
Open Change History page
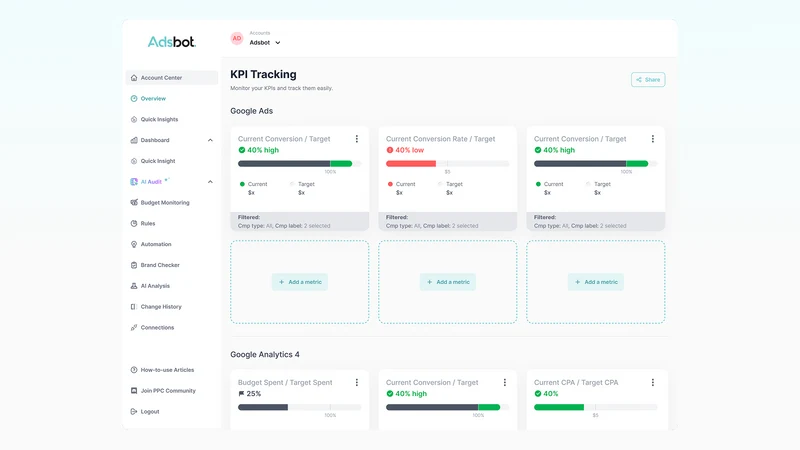point(161,307)
